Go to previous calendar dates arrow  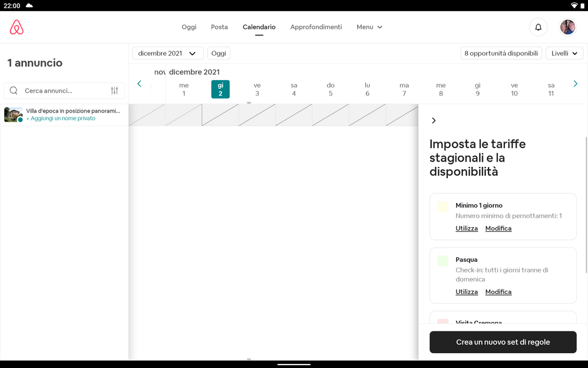[x=139, y=84]
